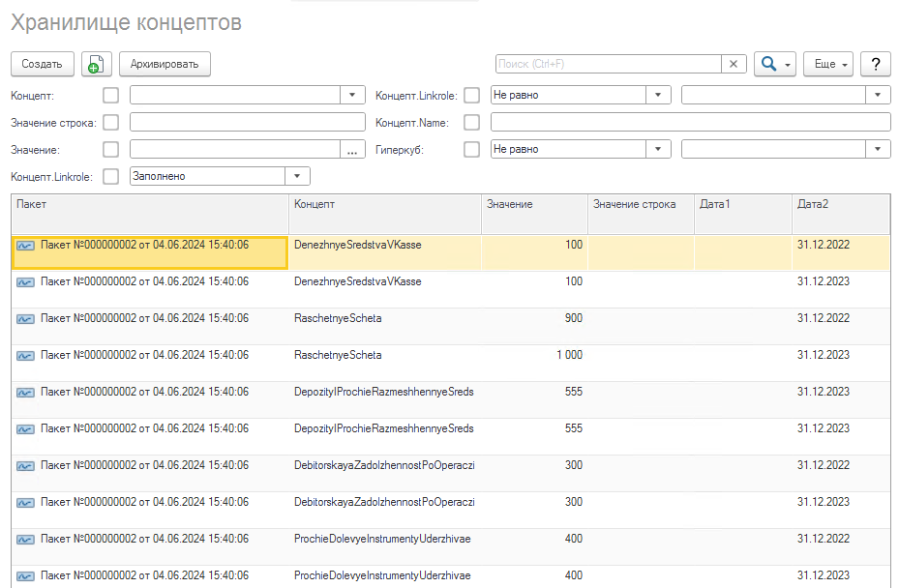Click date 31.12.2023 in DenezhnyeSredstvaVKasse row
Image resolution: width=899 pixels, height=588 pixels.
[x=824, y=282]
